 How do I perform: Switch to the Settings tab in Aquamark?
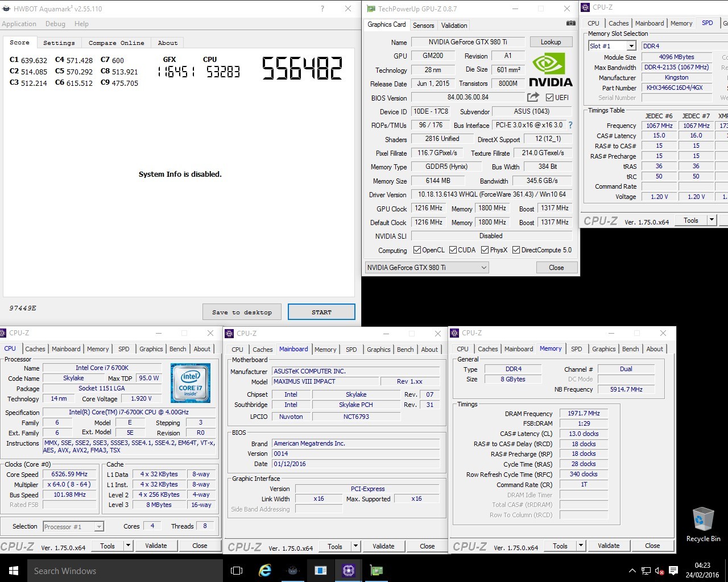(59, 43)
